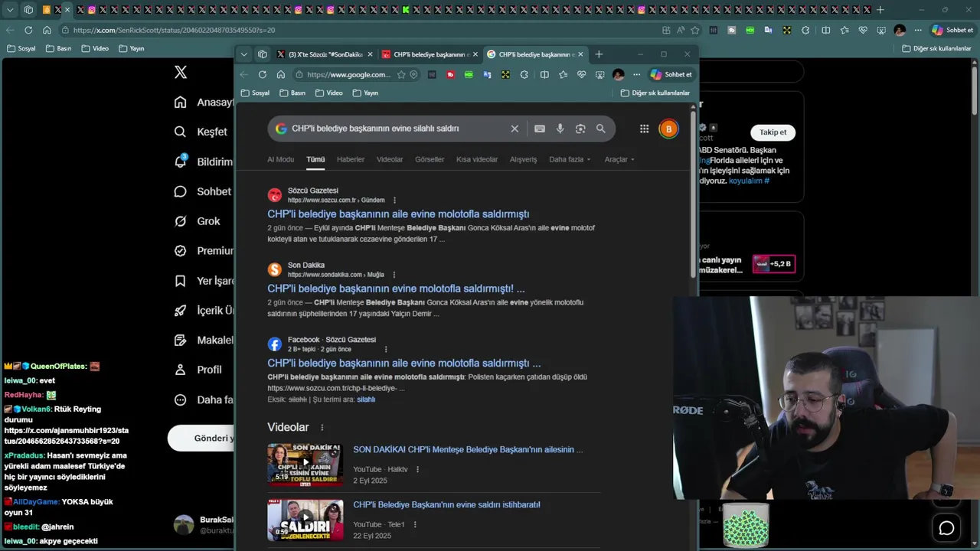Open split screen icon in front window
Viewport: 980px width, 551px height.
pos(544,74)
